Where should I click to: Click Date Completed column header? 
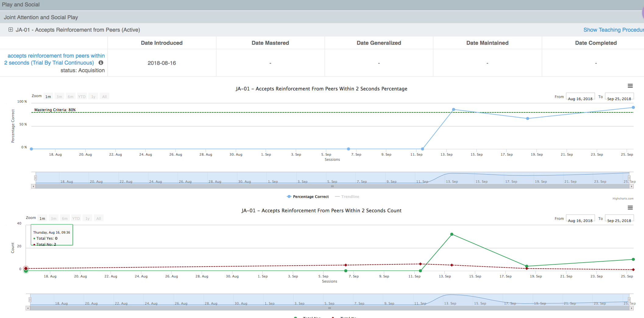tap(596, 43)
